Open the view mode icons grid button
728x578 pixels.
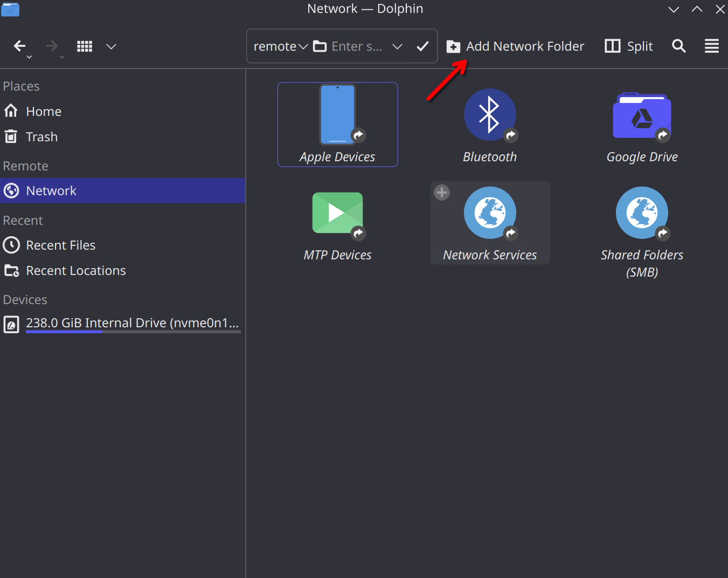pyautogui.click(x=85, y=46)
